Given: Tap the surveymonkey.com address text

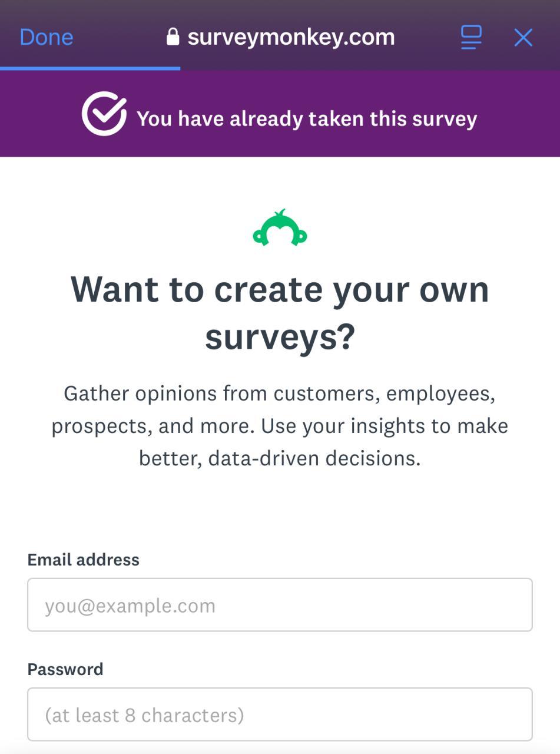Looking at the screenshot, I should (x=291, y=37).
